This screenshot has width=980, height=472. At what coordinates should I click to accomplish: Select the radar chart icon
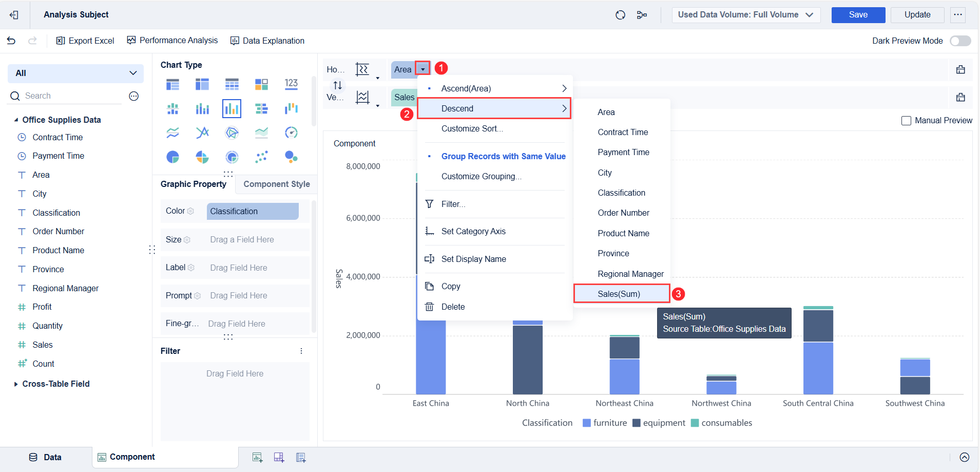point(232,133)
